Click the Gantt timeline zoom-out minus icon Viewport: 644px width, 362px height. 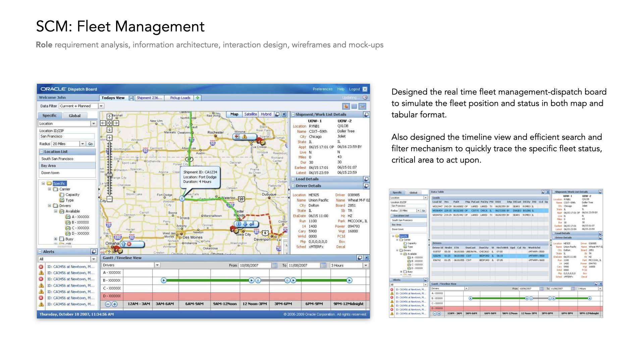(108, 304)
